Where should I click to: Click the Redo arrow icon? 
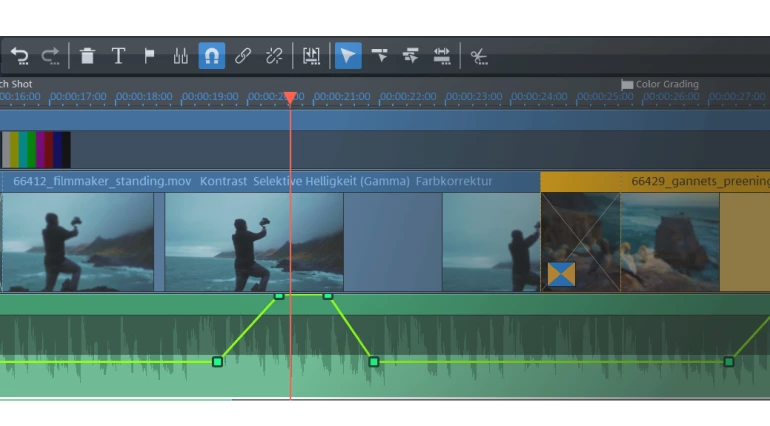point(50,56)
